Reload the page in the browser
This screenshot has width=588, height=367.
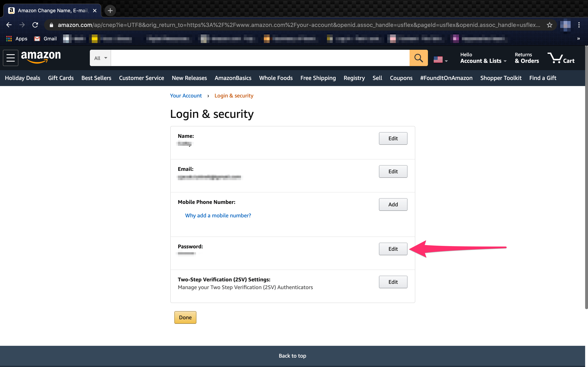[x=35, y=25]
